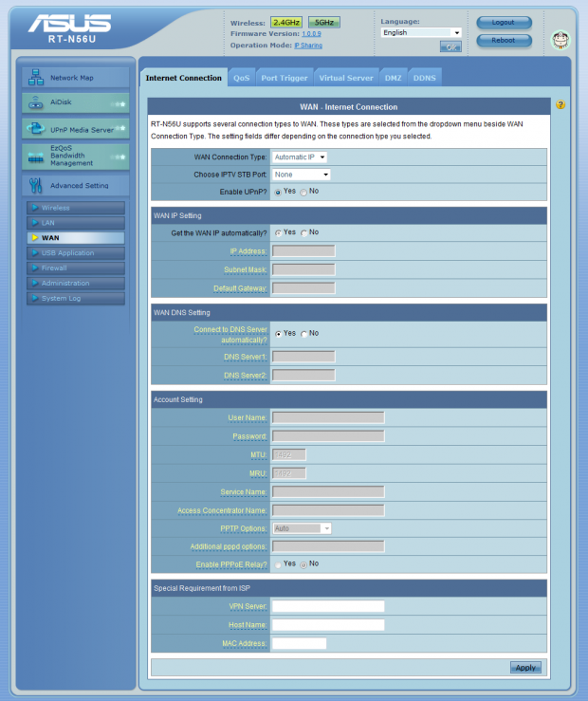Open USB Application menu item
Image resolution: width=588 pixels, height=701 pixels.
pos(76,253)
